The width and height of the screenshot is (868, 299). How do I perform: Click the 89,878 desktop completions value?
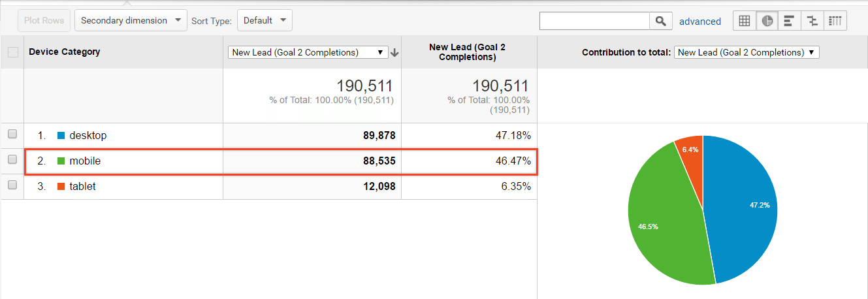[379, 135]
